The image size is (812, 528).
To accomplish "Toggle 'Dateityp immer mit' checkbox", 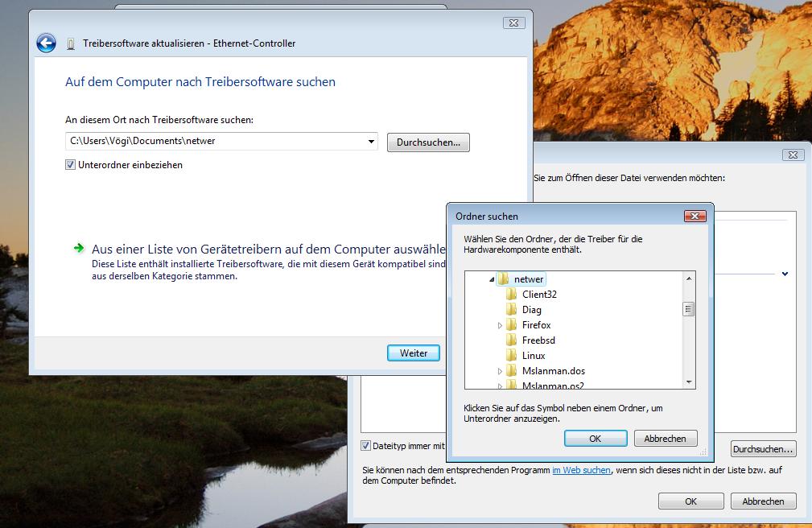I will pos(366,445).
